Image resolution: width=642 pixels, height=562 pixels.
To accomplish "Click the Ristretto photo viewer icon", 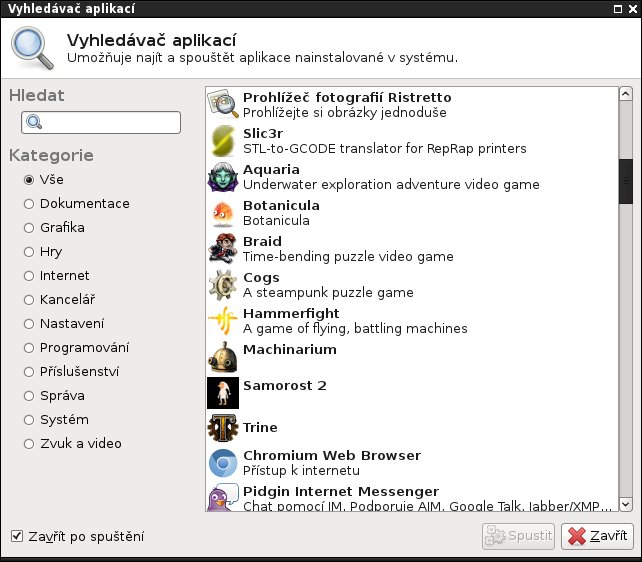I will tap(223, 104).
